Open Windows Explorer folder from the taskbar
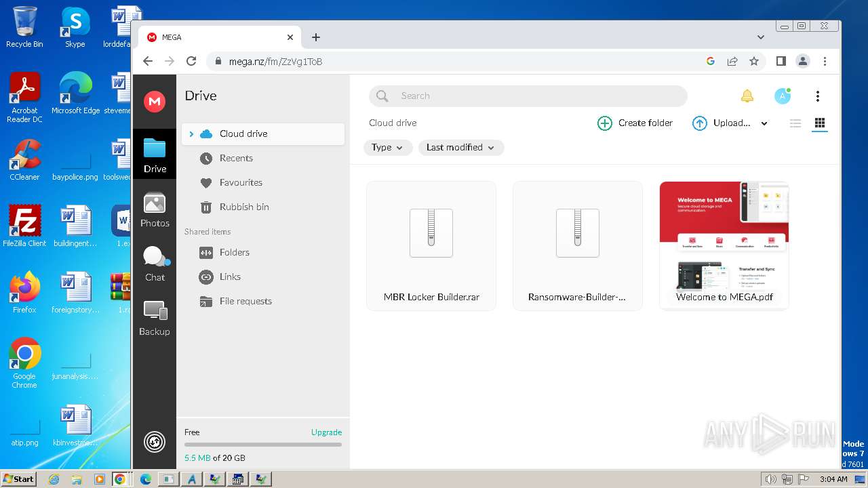Viewport: 868px width, 488px height. (x=77, y=479)
